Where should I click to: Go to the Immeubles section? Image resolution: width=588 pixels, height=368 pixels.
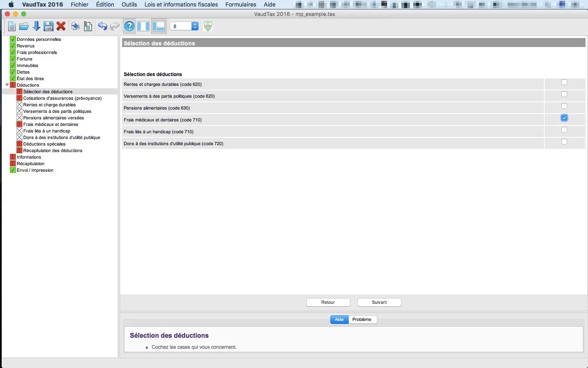(27, 65)
